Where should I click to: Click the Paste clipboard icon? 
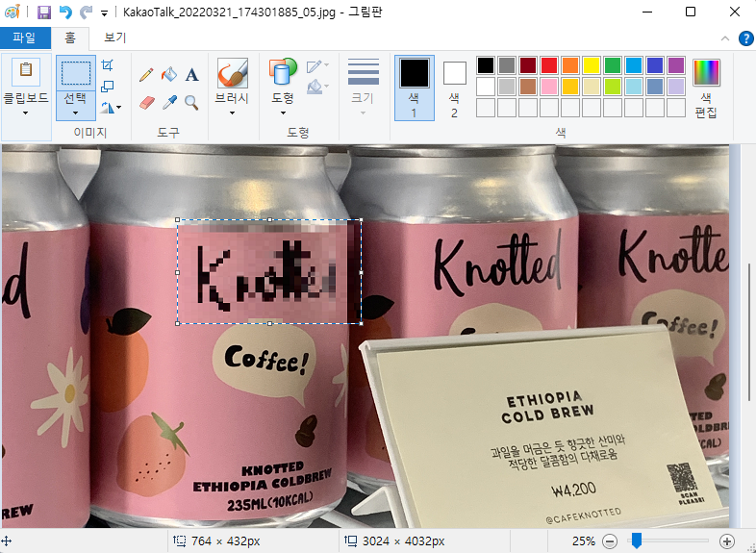point(26,71)
